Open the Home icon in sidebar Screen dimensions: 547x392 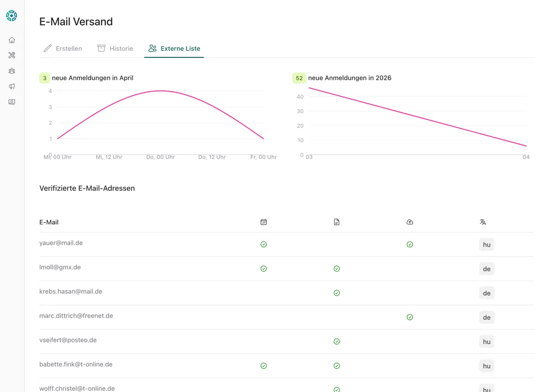coord(12,40)
